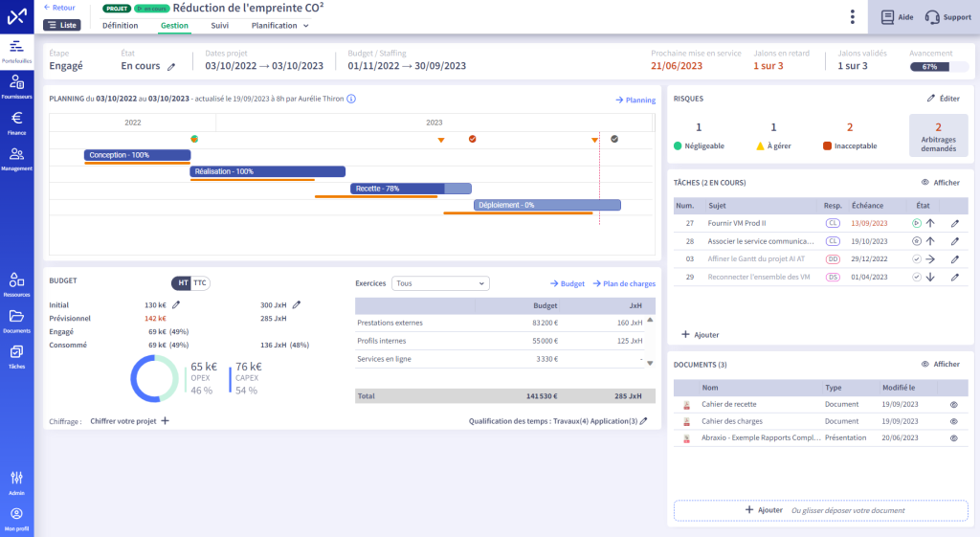
Task: Click the Avancement 67% progress bar
Action: (935, 67)
